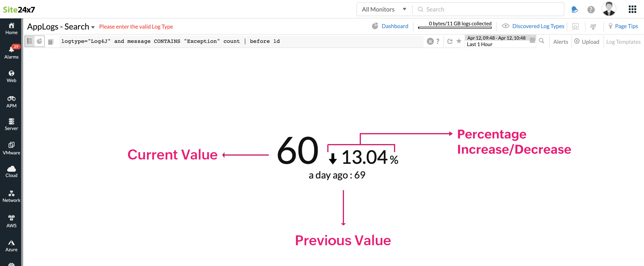Open the All Monitors dropdown
This screenshot has height=266, width=644.
(x=383, y=9)
